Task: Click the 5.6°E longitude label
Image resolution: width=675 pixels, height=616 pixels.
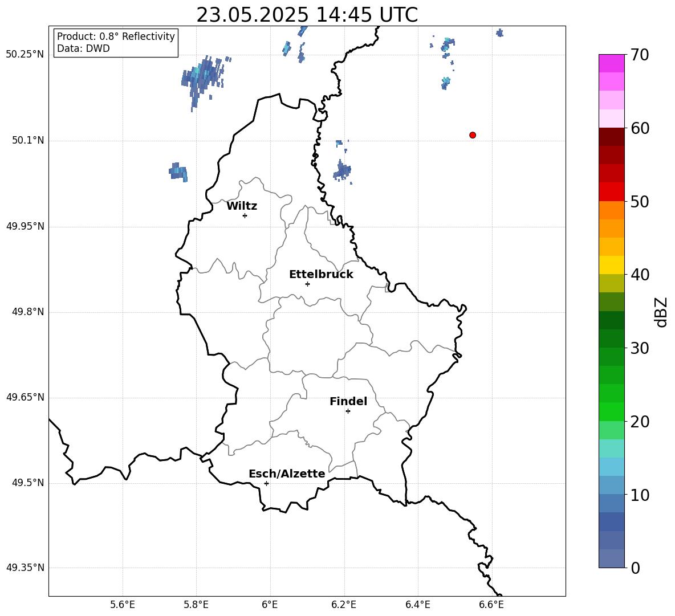Action: point(123,605)
